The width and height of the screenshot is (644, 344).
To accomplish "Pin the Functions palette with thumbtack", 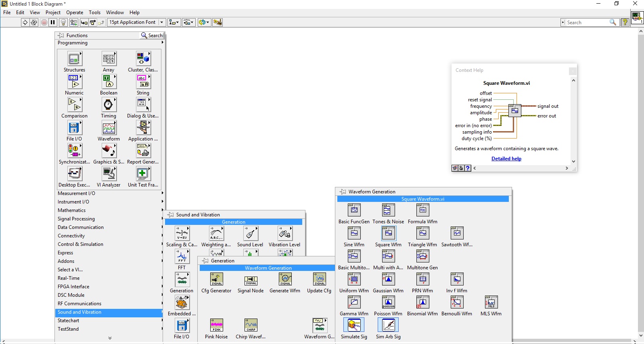I will [x=61, y=36].
